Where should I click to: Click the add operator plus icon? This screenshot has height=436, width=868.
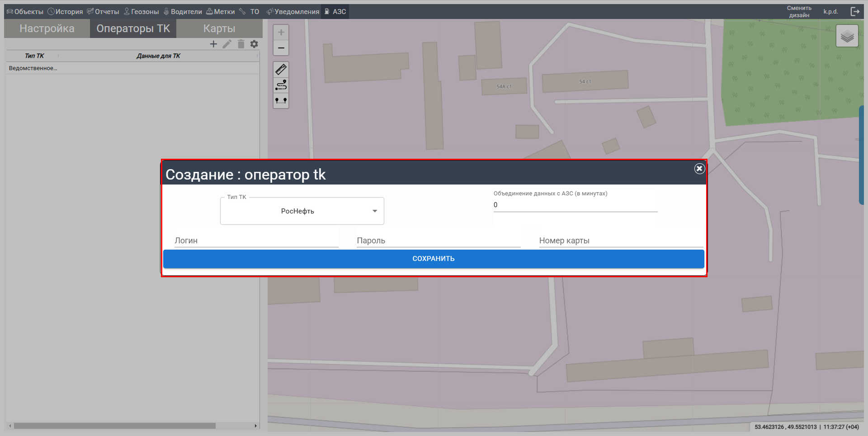click(x=213, y=44)
